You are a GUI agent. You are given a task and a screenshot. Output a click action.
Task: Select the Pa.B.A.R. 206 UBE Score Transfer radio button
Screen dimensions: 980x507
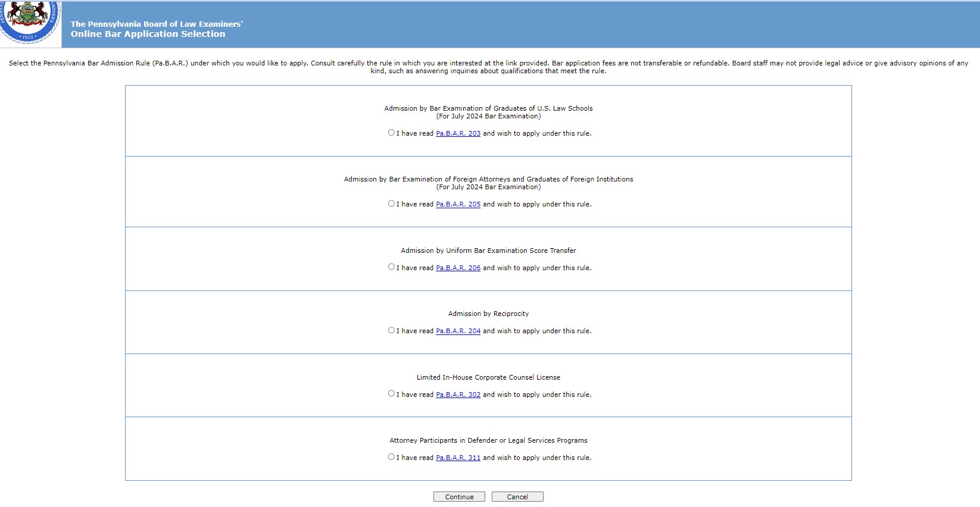pos(391,267)
